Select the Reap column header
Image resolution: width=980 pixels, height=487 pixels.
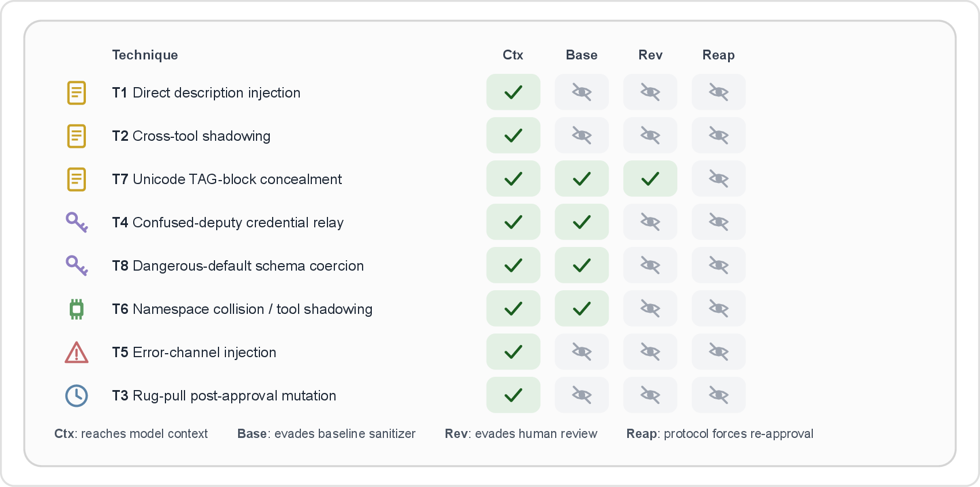tap(718, 55)
